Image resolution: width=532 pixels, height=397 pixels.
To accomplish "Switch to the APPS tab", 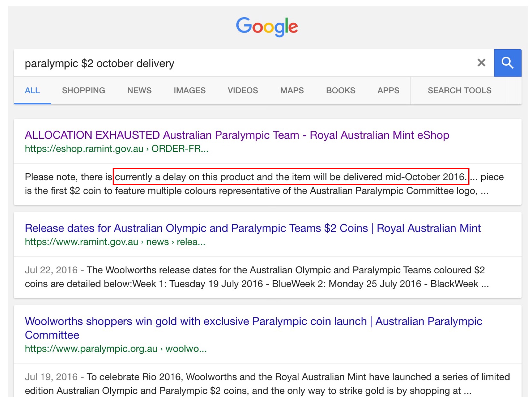I will point(388,91).
